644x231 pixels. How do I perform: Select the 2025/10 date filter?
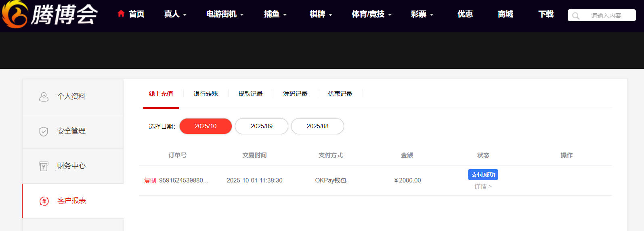tap(206, 126)
